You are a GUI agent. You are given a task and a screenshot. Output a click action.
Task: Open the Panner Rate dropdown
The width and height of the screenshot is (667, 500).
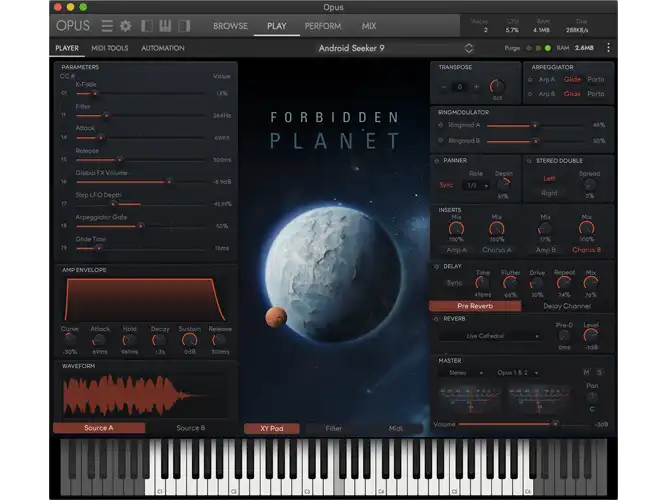tap(477, 186)
